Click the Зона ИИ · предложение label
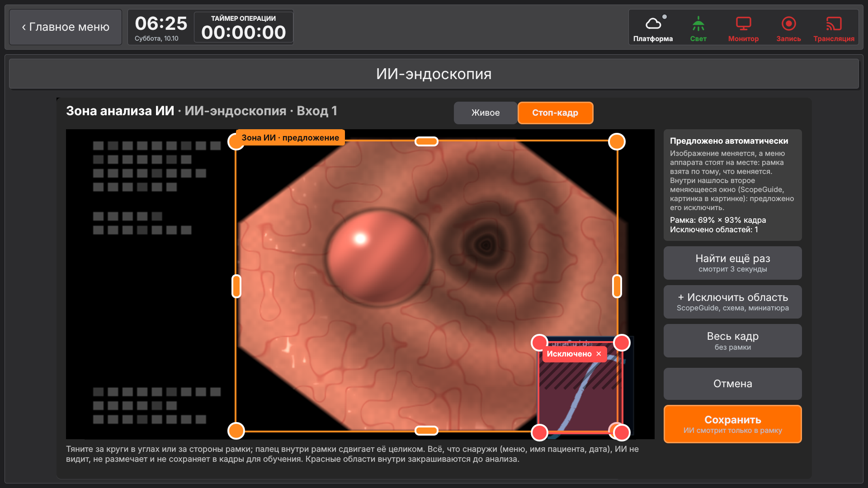 pos(290,138)
